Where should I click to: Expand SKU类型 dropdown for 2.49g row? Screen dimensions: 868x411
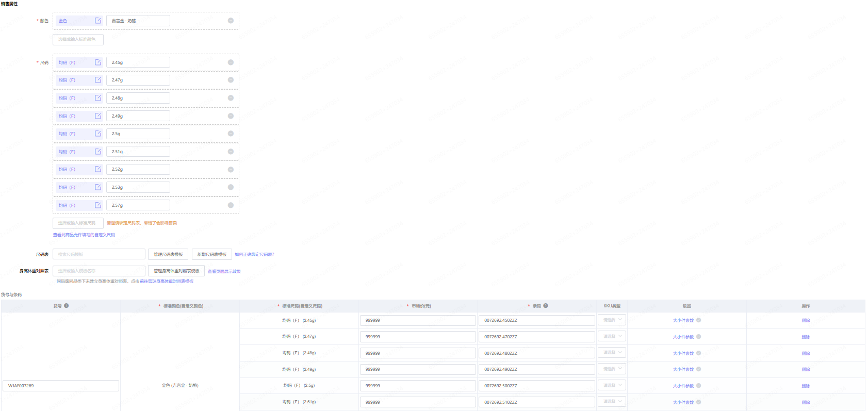(x=612, y=369)
